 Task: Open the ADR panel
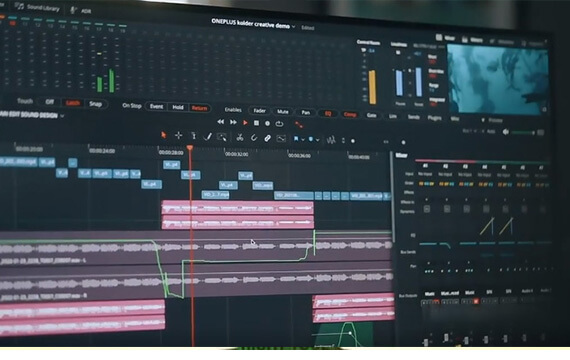click(x=81, y=10)
